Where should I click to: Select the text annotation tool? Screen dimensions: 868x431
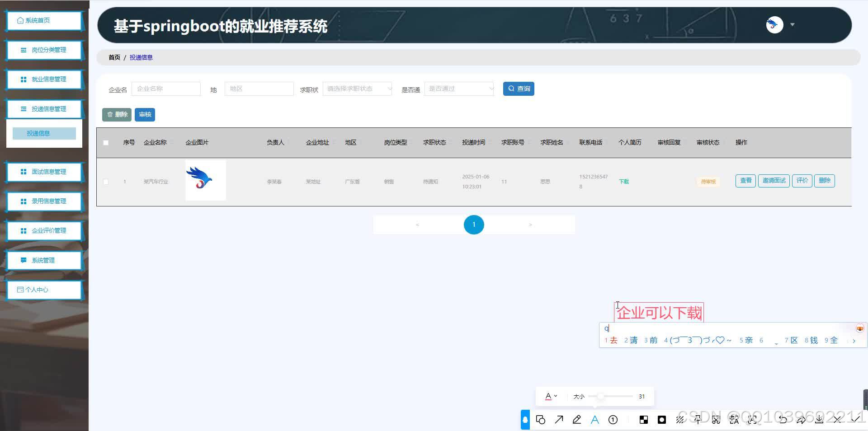(x=595, y=420)
